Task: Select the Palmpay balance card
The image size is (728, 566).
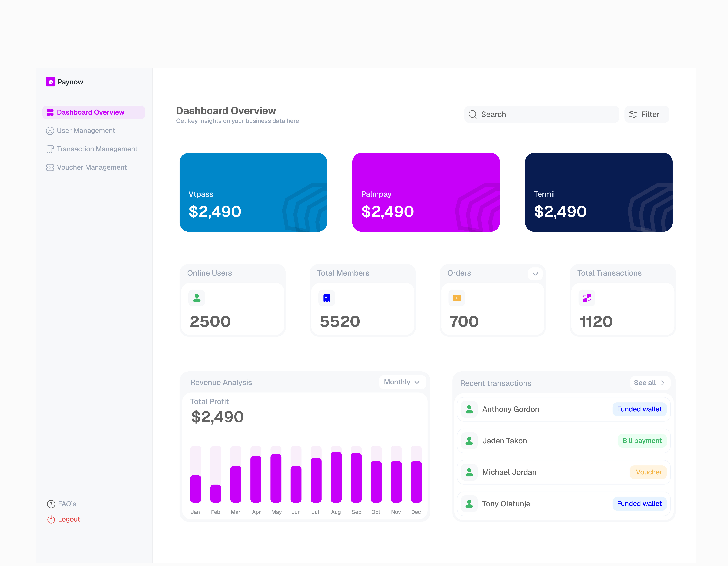Action: click(426, 192)
